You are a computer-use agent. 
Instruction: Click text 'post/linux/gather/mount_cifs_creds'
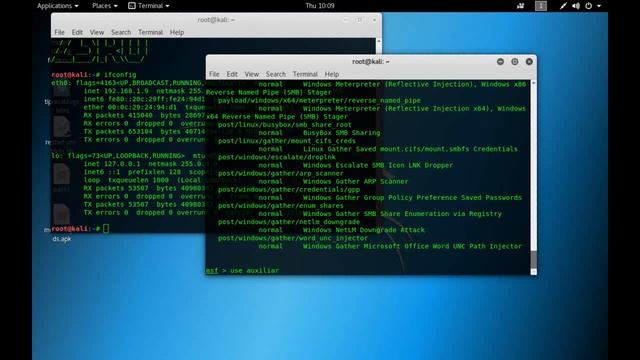click(x=287, y=141)
